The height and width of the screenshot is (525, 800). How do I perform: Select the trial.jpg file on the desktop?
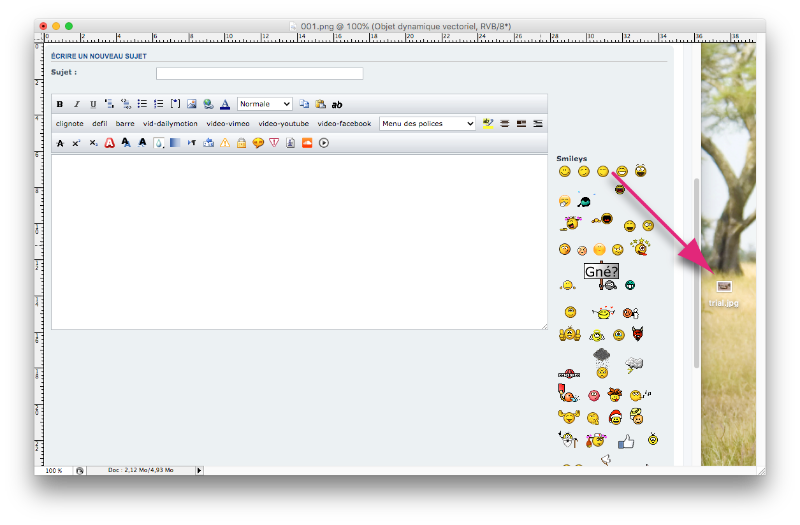724,288
